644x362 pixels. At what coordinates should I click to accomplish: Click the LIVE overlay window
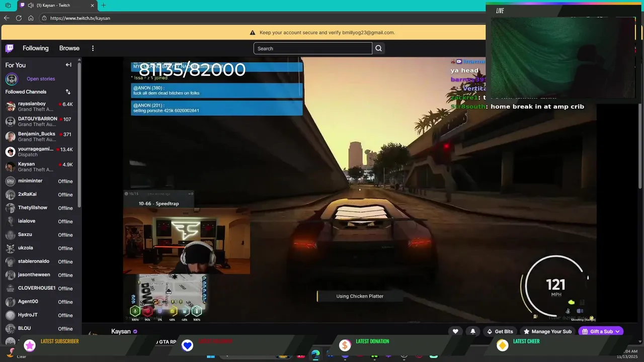(565, 52)
